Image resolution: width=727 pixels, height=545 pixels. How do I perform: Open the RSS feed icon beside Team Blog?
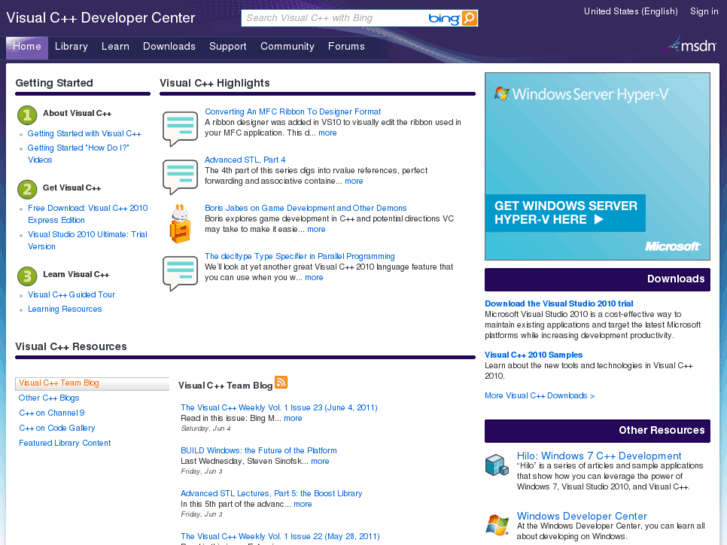(x=281, y=382)
